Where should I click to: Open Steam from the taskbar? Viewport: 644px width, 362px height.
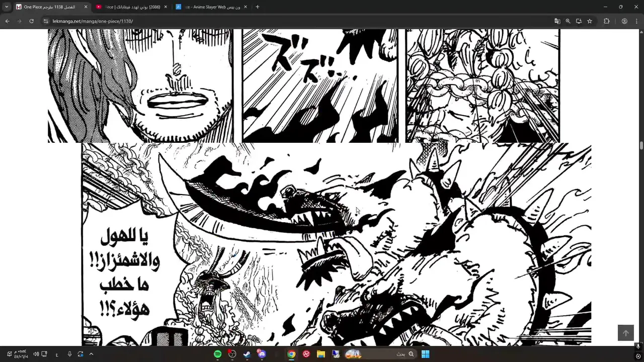pos(247,354)
